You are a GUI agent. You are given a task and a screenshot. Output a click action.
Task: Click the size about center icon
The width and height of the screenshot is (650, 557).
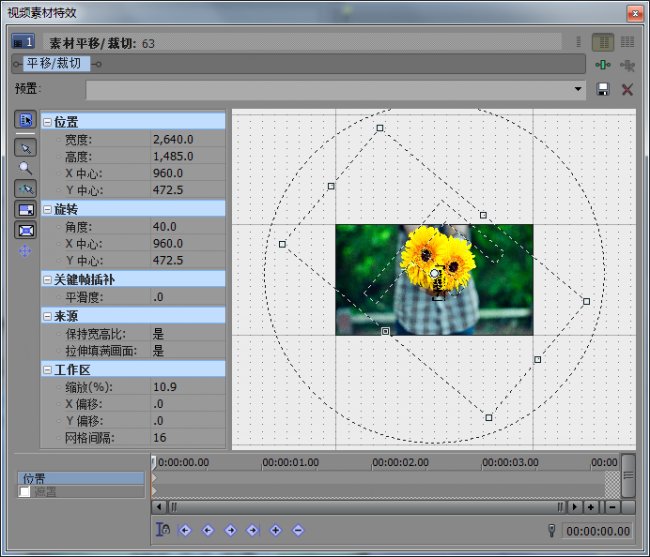tap(26, 230)
